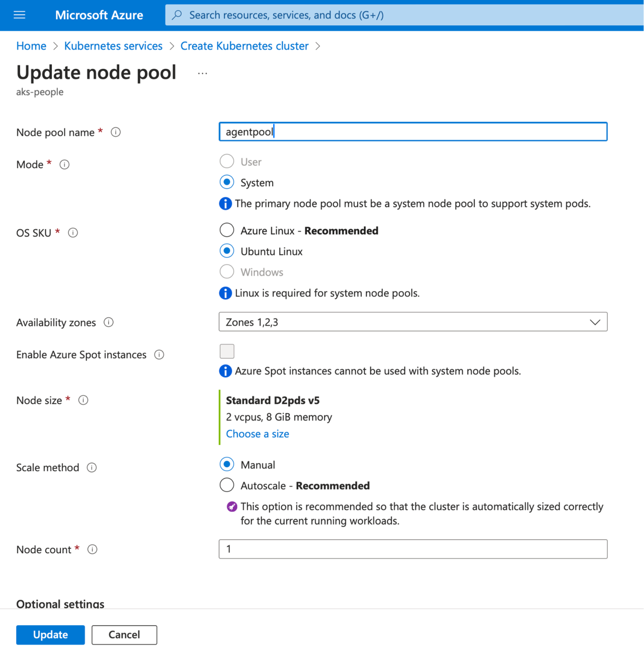The image size is (644, 665).
Task: Click into the Node count field
Action: 413,549
